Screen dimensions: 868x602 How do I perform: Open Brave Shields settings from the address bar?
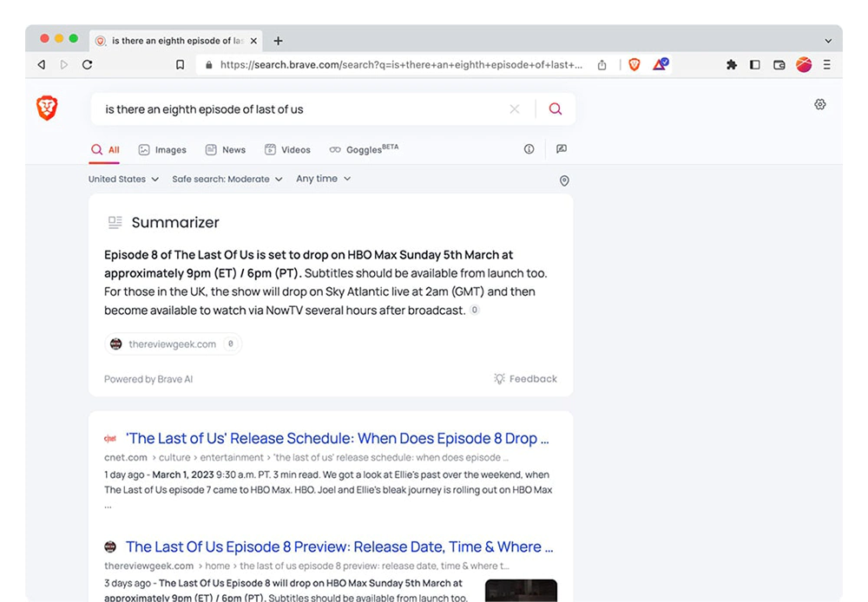point(634,64)
